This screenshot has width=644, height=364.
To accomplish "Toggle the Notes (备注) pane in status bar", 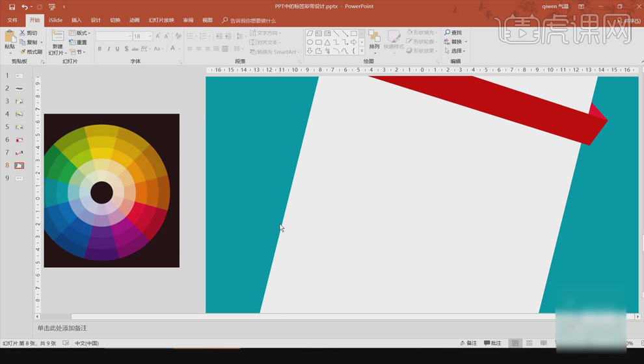I will click(x=468, y=343).
